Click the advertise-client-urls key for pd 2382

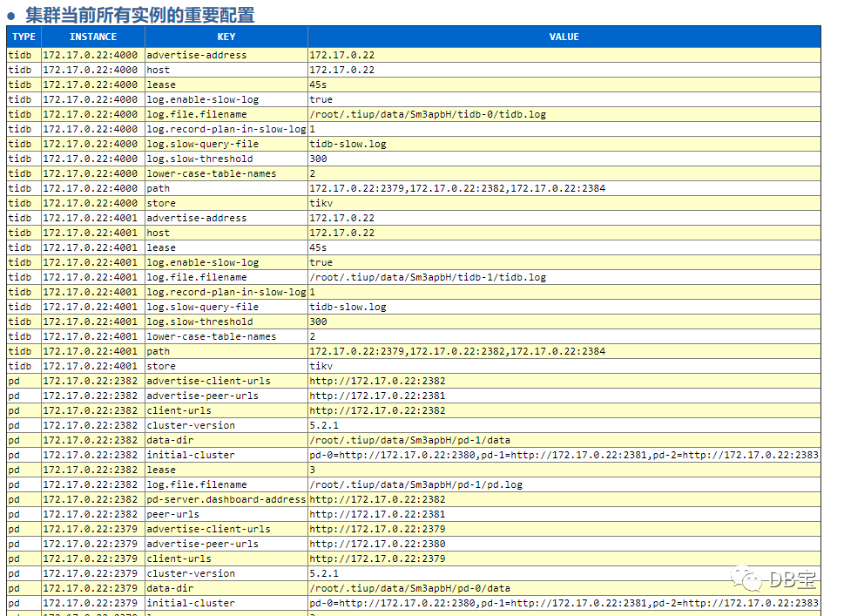(x=208, y=381)
